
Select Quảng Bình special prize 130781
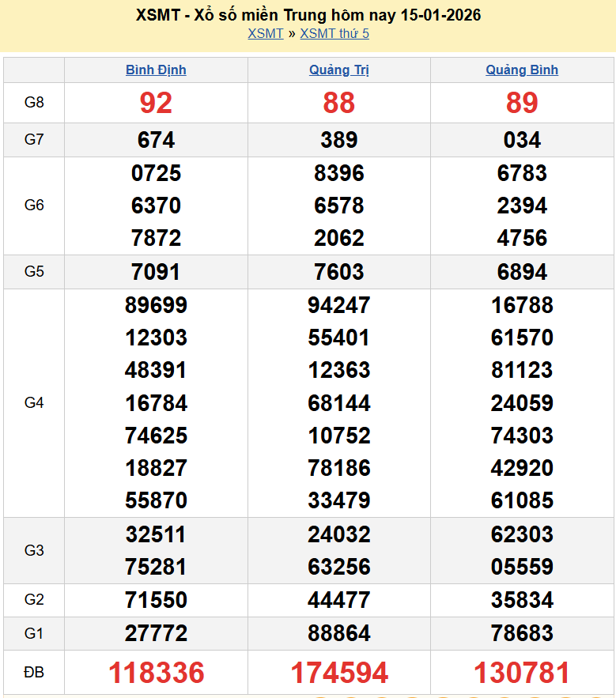522,673
